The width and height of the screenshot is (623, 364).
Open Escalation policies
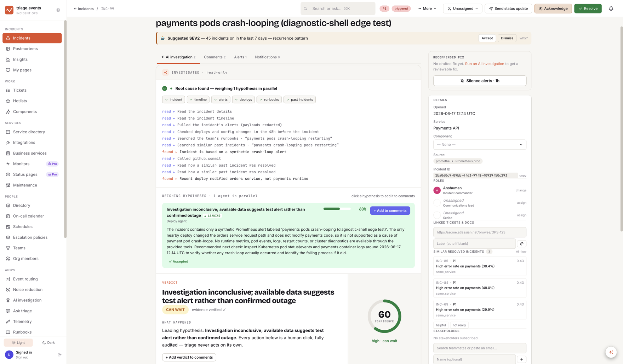point(32,237)
